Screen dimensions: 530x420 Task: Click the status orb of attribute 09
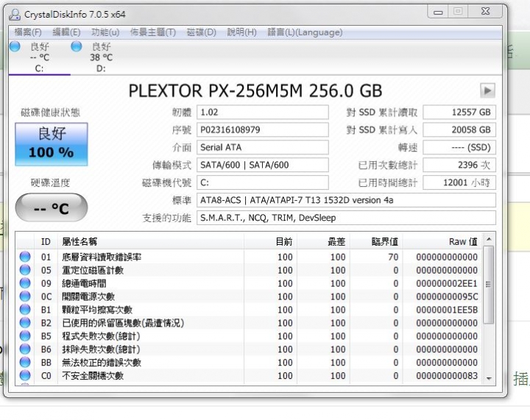(25, 283)
